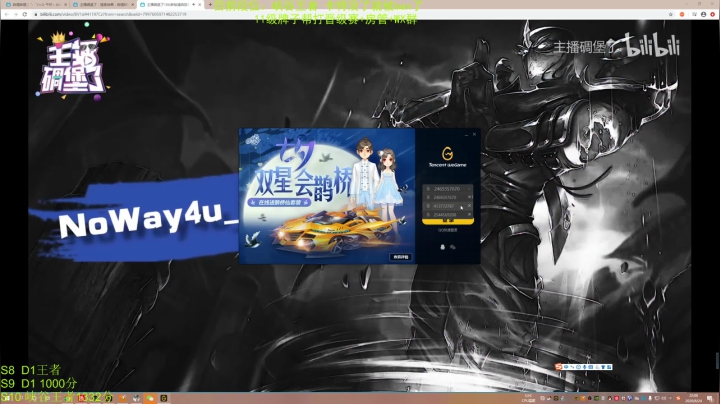This screenshot has height=404, width=720.
Task: Click the orange Sogou icon in system tray
Action: 678,398
